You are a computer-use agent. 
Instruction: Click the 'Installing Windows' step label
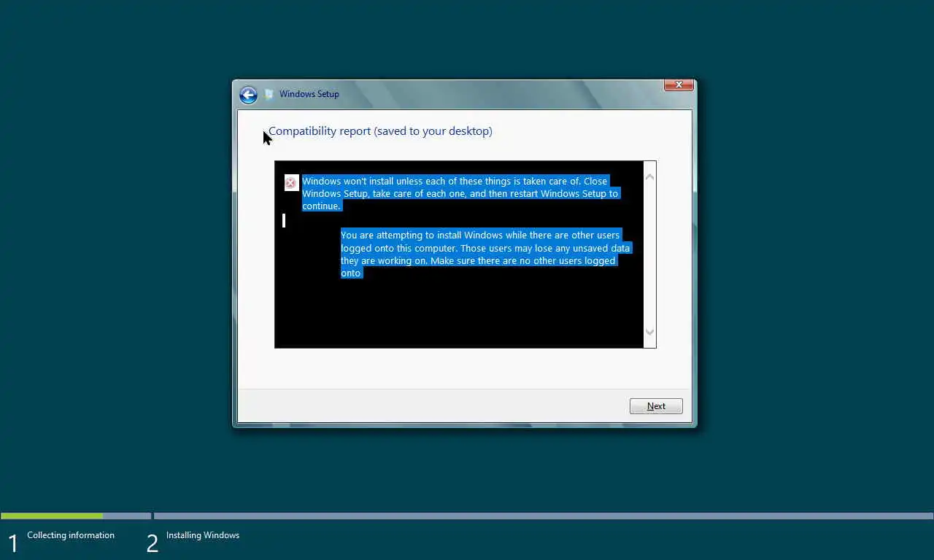tap(203, 535)
